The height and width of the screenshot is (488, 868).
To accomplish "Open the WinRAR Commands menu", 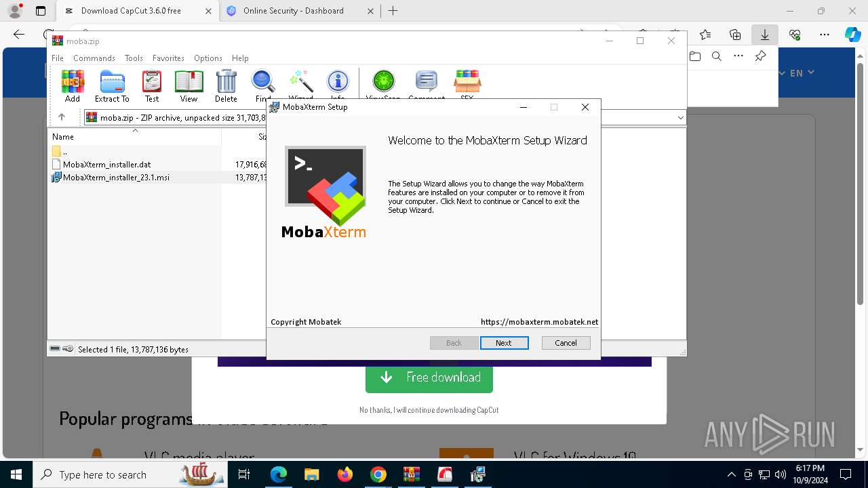I will point(94,58).
